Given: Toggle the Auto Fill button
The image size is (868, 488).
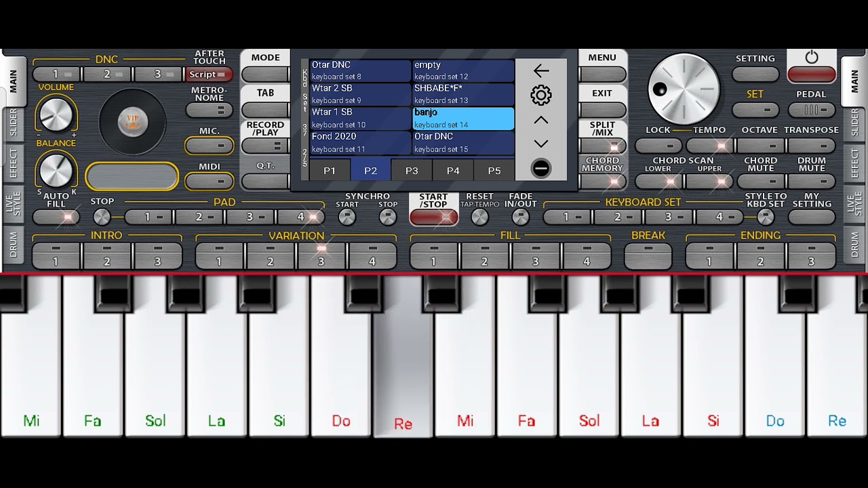Looking at the screenshot, I should pyautogui.click(x=56, y=217).
